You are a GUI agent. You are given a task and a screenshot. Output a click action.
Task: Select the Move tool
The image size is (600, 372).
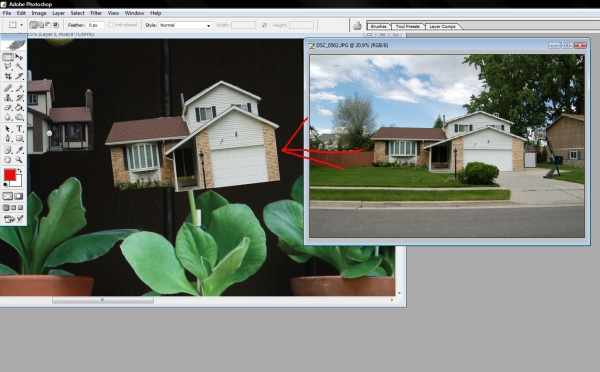19,57
